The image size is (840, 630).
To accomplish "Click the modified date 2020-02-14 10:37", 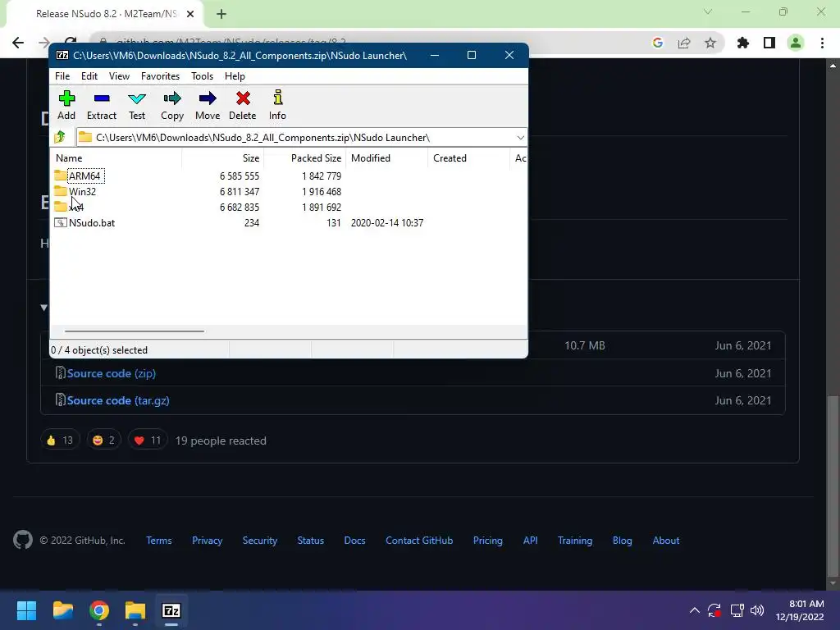I will pos(387,223).
